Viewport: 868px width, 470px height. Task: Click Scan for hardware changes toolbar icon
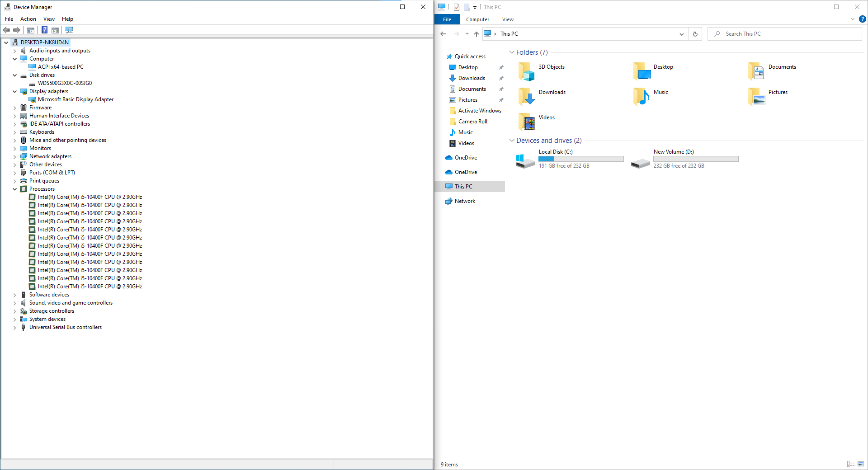pos(69,30)
